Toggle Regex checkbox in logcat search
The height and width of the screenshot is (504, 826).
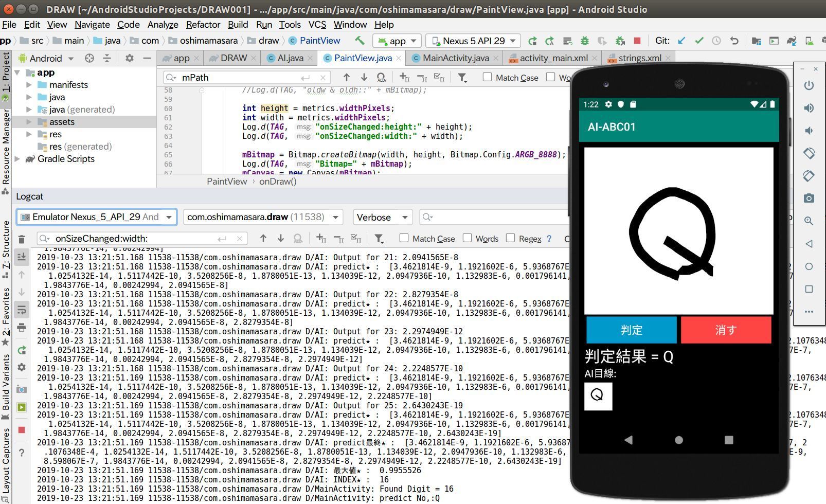[x=510, y=238]
